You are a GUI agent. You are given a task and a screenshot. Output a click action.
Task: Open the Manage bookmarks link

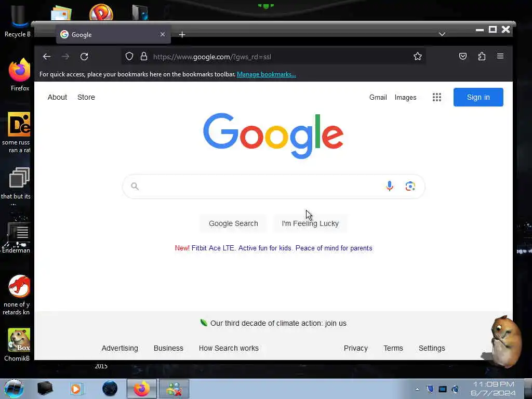267,74
